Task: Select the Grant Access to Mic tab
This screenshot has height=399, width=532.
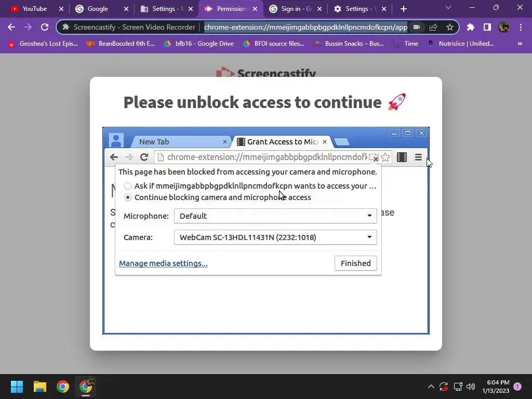Action: click(282, 142)
